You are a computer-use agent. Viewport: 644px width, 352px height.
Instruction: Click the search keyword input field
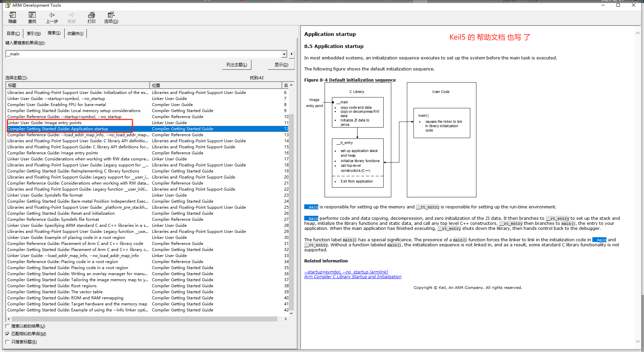pyautogui.click(x=144, y=54)
